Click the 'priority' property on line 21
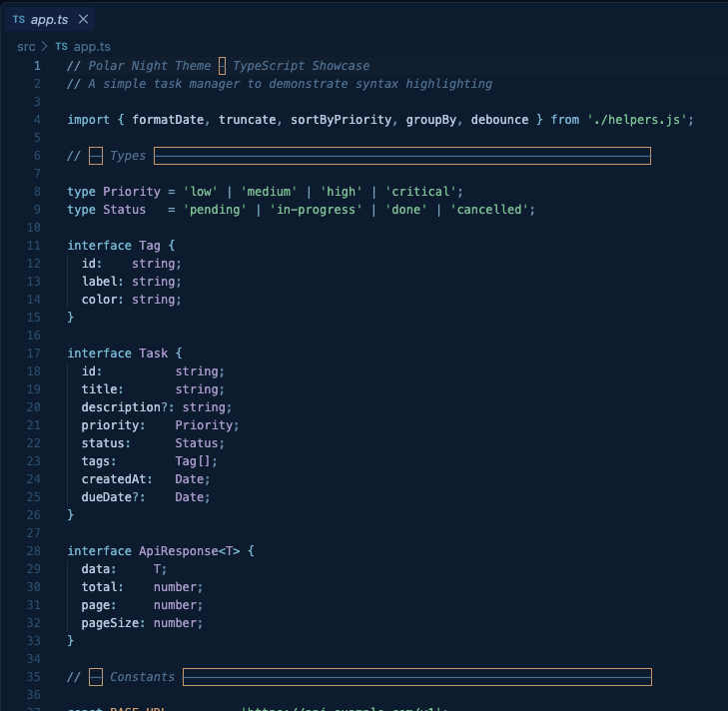728x711 pixels. (x=110, y=425)
